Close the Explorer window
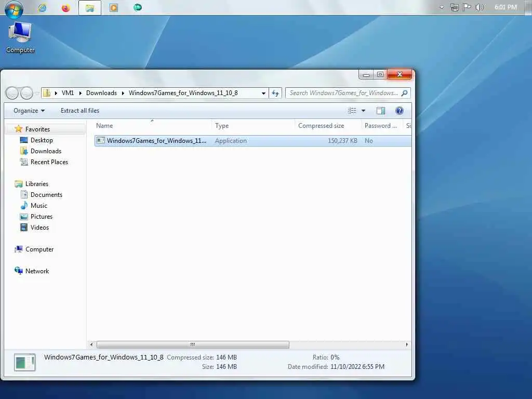532x399 pixels. click(400, 74)
